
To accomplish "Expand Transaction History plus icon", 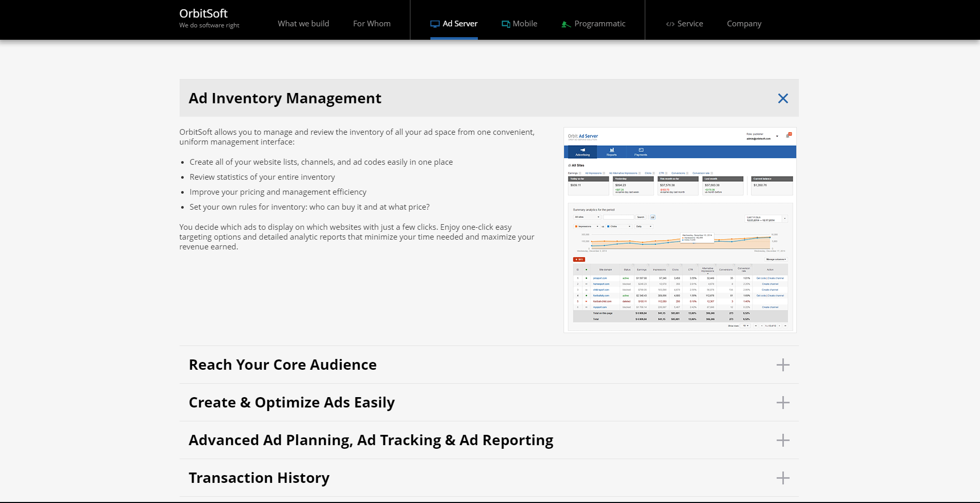I will pyautogui.click(x=783, y=478).
